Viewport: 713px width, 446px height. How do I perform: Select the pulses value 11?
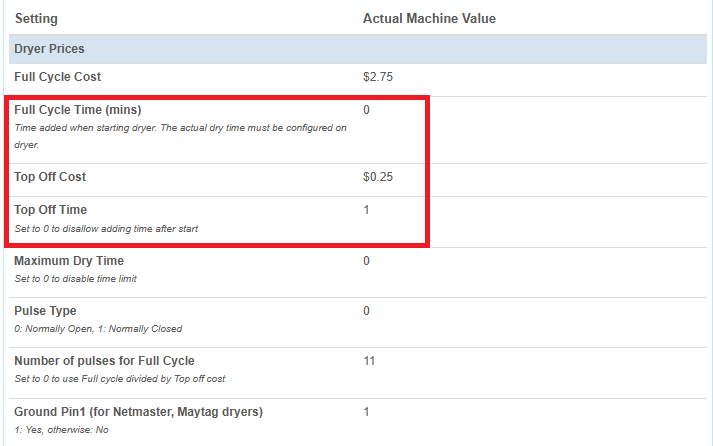[369, 361]
